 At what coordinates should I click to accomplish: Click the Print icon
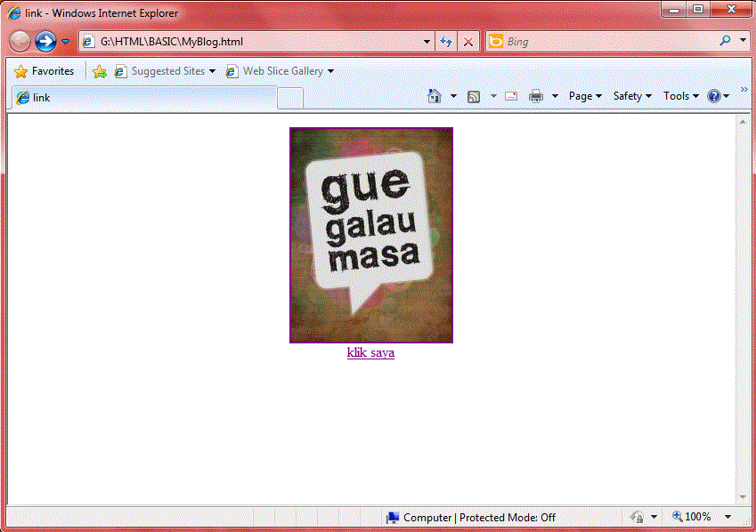pos(536,96)
